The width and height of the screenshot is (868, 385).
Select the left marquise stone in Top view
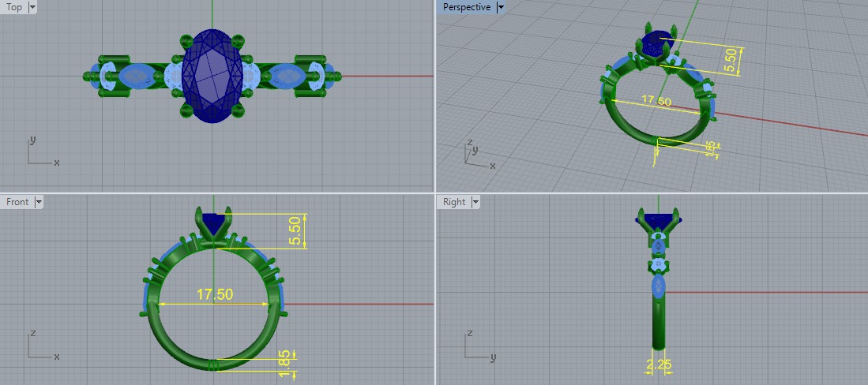(137, 76)
